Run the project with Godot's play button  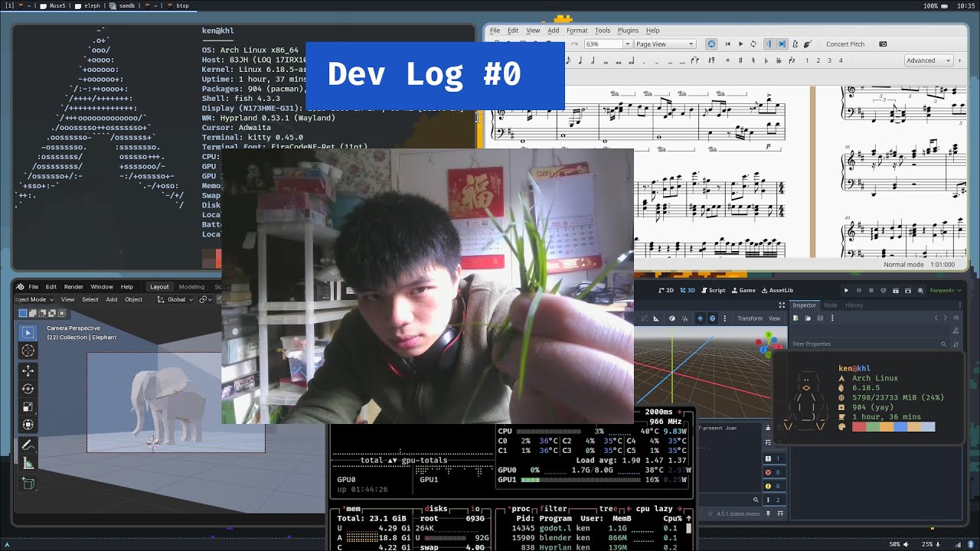[846, 290]
